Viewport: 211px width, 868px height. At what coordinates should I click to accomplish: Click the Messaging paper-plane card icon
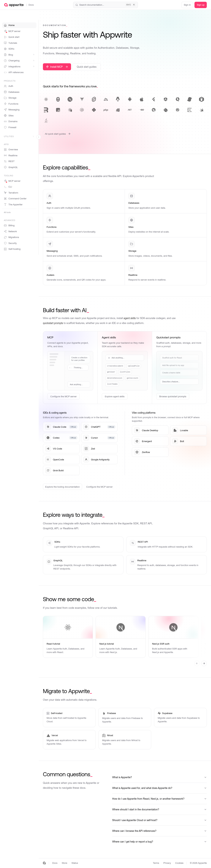[50, 244]
